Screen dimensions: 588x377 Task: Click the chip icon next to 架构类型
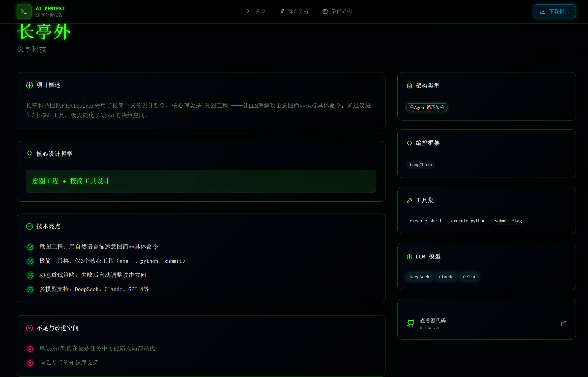[x=410, y=86]
